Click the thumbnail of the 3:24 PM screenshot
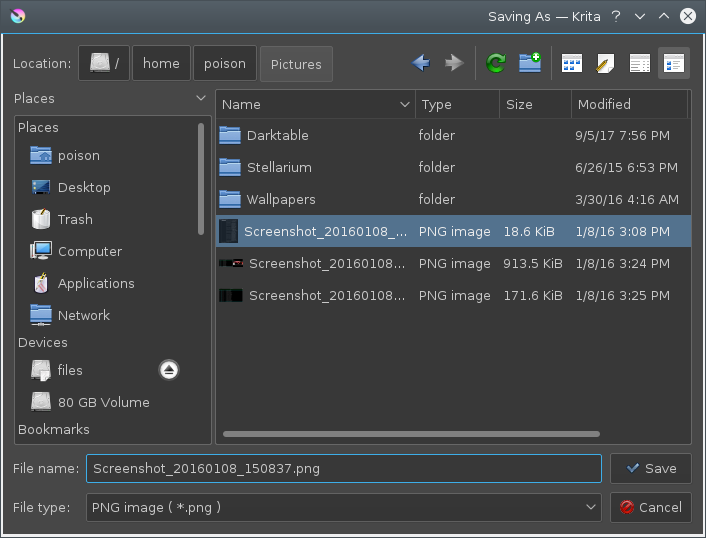 pos(231,263)
